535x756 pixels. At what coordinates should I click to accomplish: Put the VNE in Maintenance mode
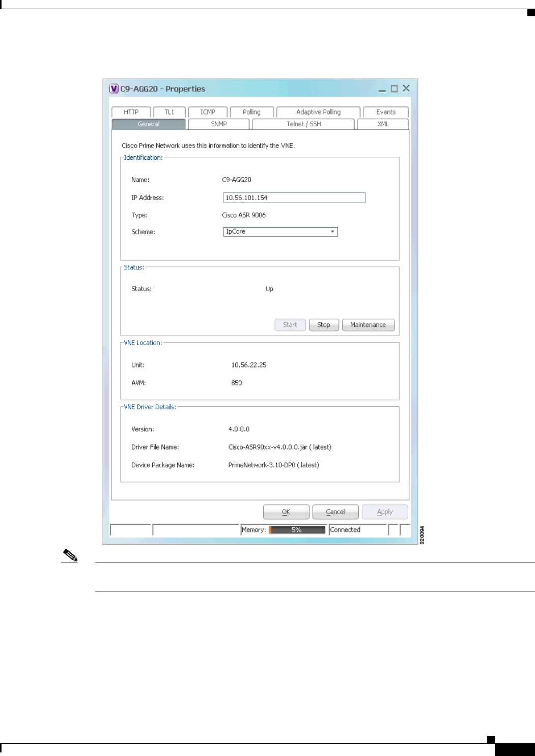pyautogui.click(x=368, y=325)
